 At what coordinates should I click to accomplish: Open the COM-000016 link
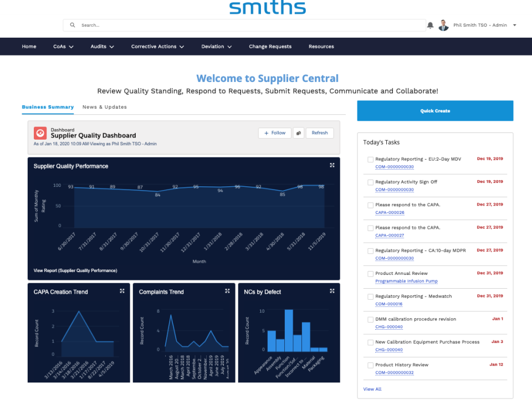point(389,304)
